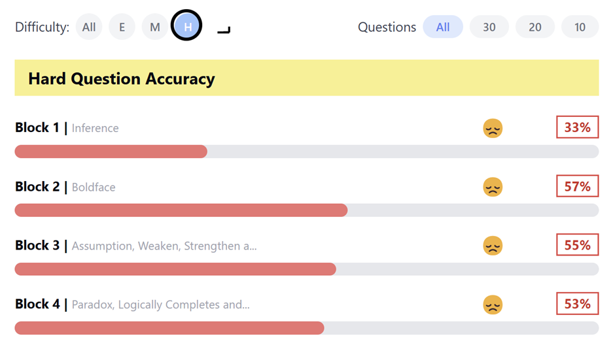Select the All difficulty filter

point(89,27)
